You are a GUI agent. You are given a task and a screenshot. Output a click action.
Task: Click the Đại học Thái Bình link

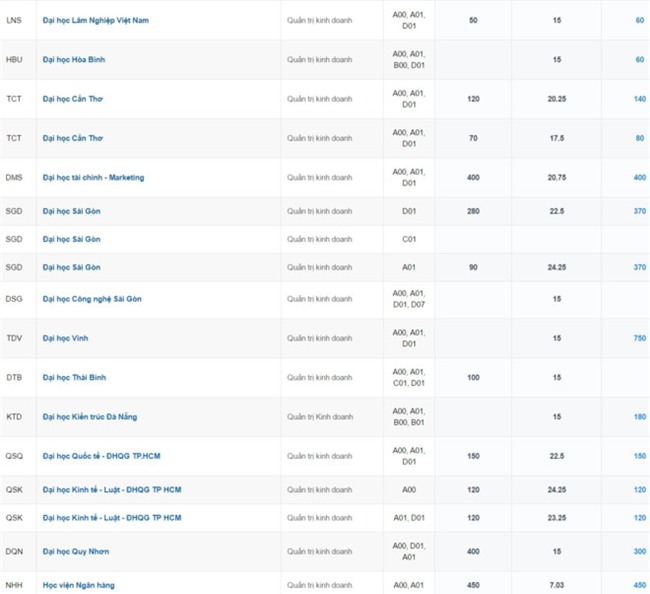(x=74, y=378)
